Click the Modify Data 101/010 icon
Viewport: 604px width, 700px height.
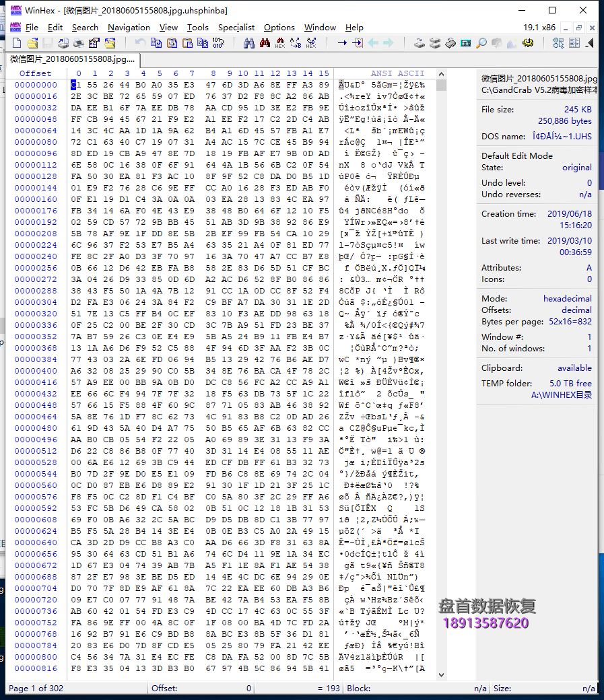(x=218, y=43)
